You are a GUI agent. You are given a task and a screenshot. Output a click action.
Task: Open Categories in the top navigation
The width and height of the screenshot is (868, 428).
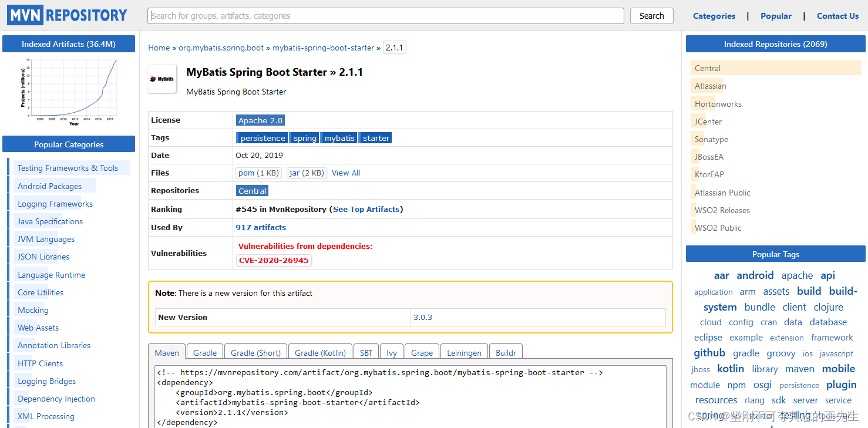(x=714, y=16)
